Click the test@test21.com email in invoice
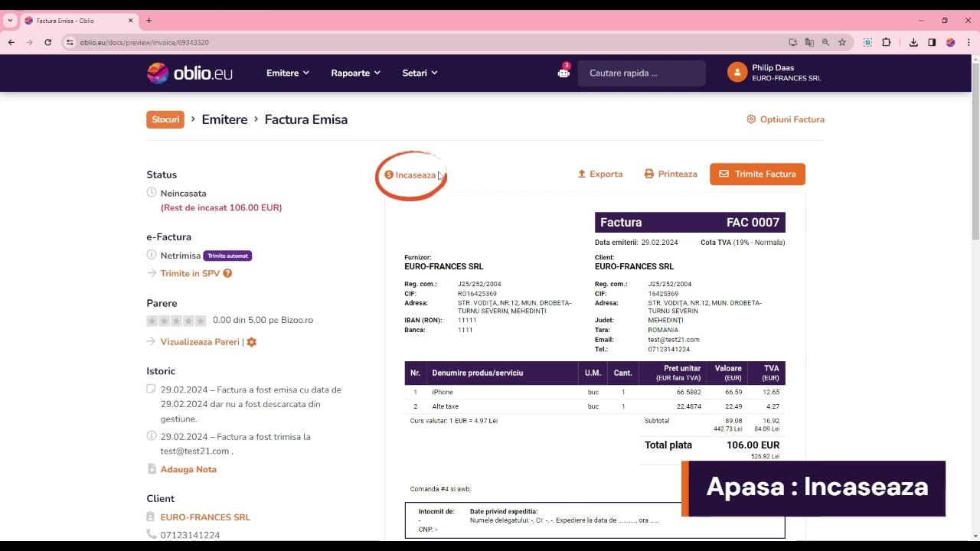The image size is (980, 551). point(674,340)
